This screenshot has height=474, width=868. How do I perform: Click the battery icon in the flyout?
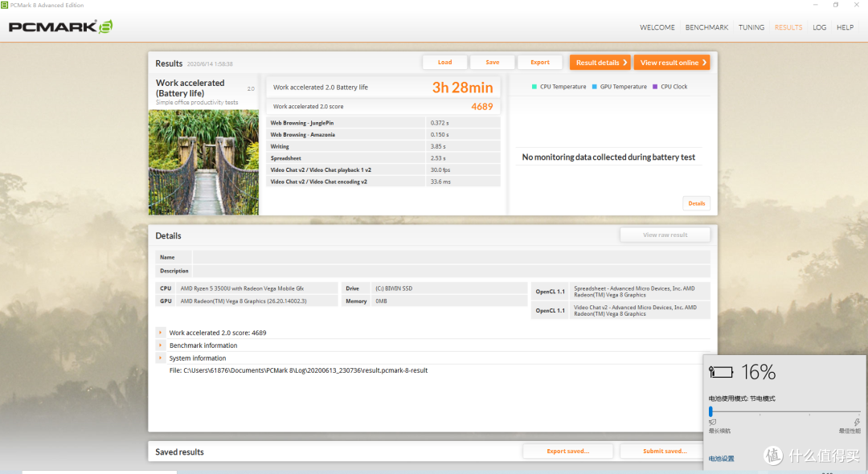coord(721,372)
